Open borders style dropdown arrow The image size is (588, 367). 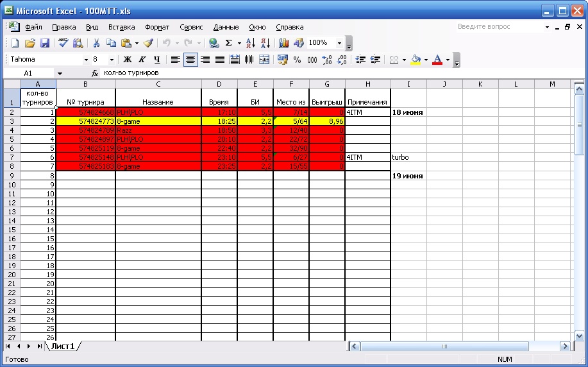pos(404,59)
